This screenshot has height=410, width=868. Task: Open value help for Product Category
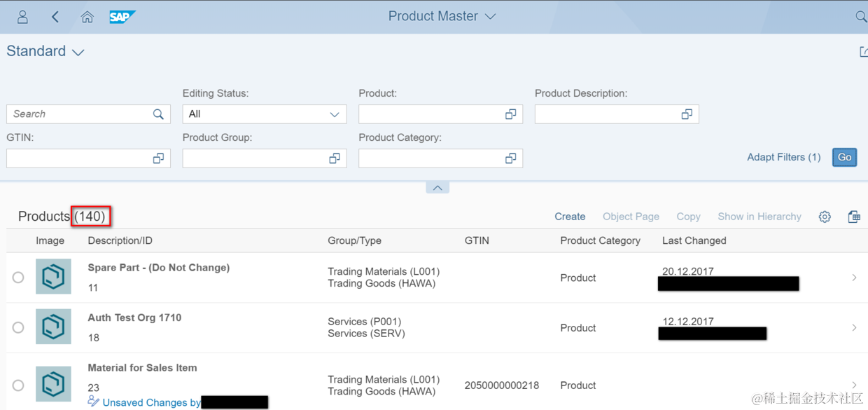pyautogui.click(x=511, y=159)
